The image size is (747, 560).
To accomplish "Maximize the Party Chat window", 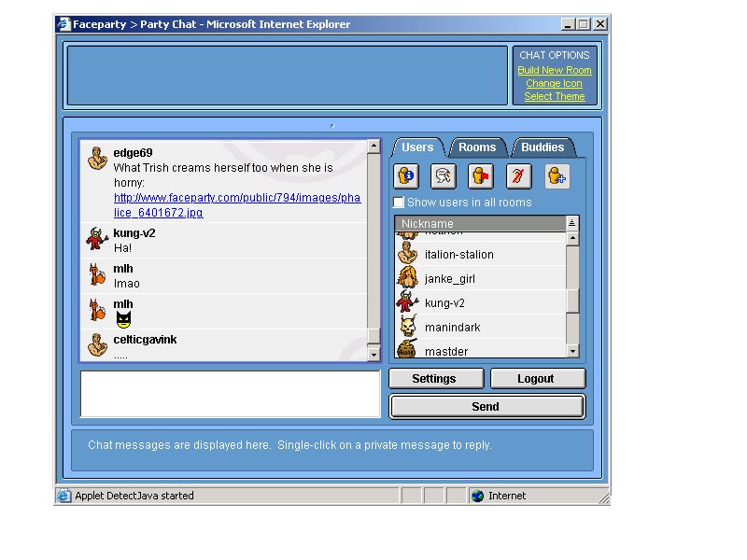I will tap(583, 24).
